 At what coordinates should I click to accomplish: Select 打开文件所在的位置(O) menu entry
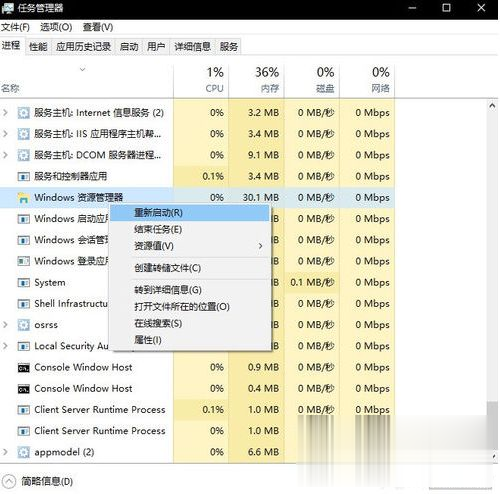point(190,307)
